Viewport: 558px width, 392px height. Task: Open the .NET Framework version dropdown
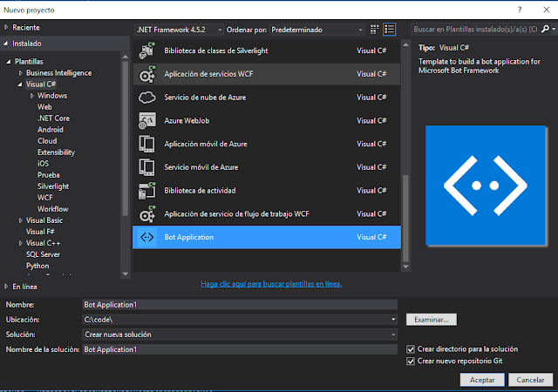180,30
